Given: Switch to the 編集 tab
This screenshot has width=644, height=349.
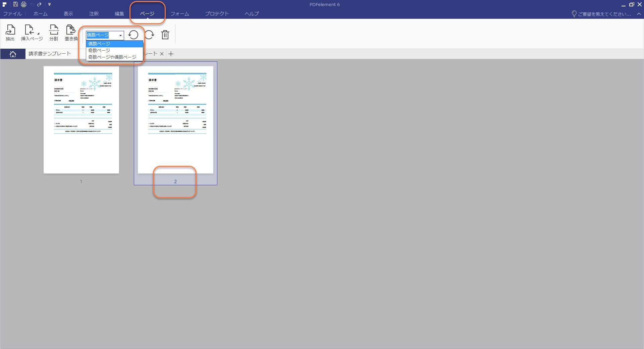Looking at the screenshot, I should pos(119,14).
